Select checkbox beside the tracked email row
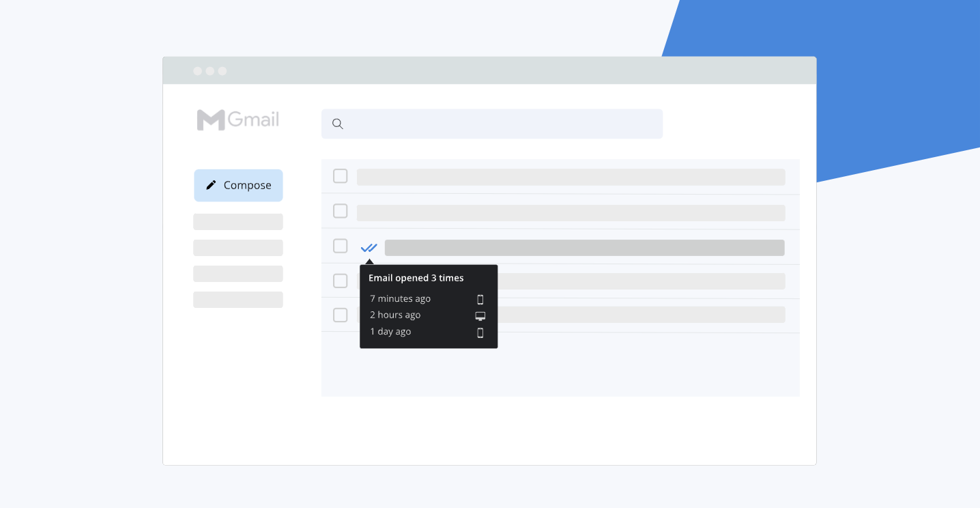The width and height of the screenshot is (980, 508). coord(340,246)
